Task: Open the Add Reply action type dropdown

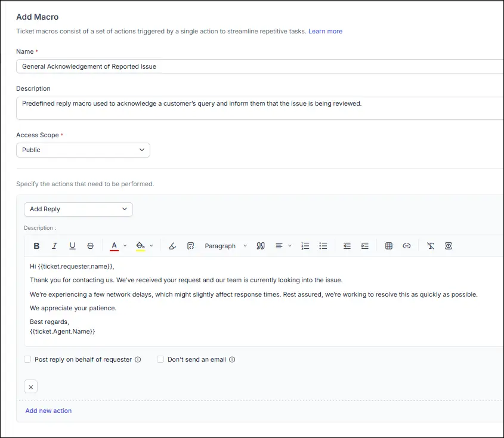Action: 78,209
